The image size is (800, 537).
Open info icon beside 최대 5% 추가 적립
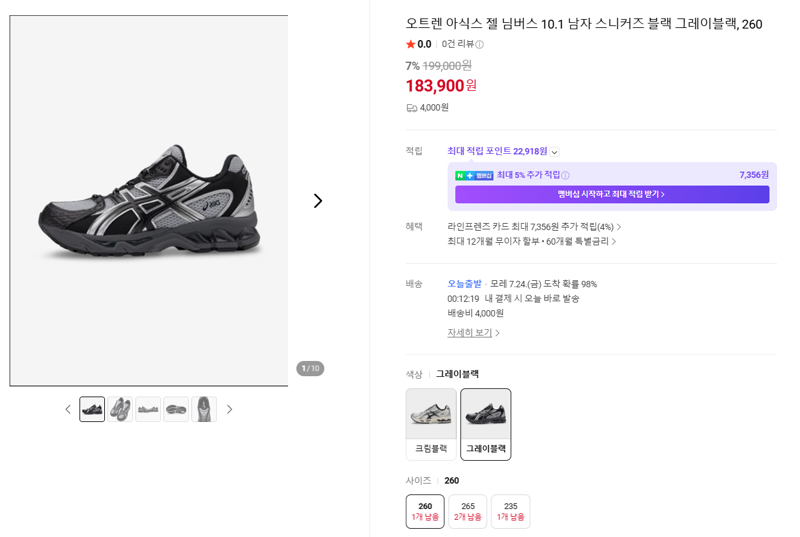(x=565, y=175)
